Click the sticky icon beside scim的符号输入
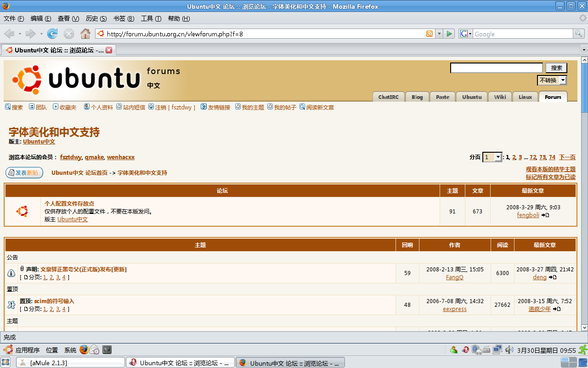This screenshot has height=368, width=588. pyautogui.click(x=11, y=305)
